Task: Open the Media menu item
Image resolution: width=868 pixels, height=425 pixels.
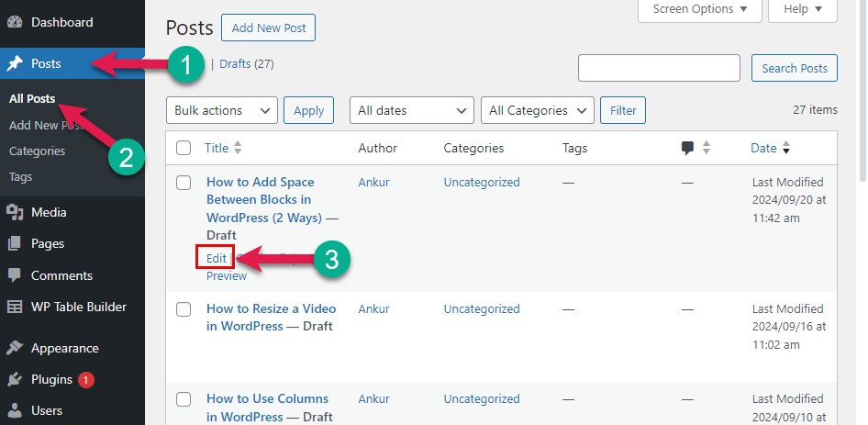Action: click(72, 212)
